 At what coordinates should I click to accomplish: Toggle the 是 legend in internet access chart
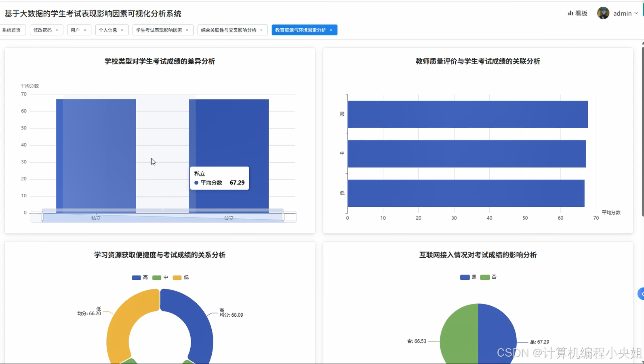pos(468,277)
